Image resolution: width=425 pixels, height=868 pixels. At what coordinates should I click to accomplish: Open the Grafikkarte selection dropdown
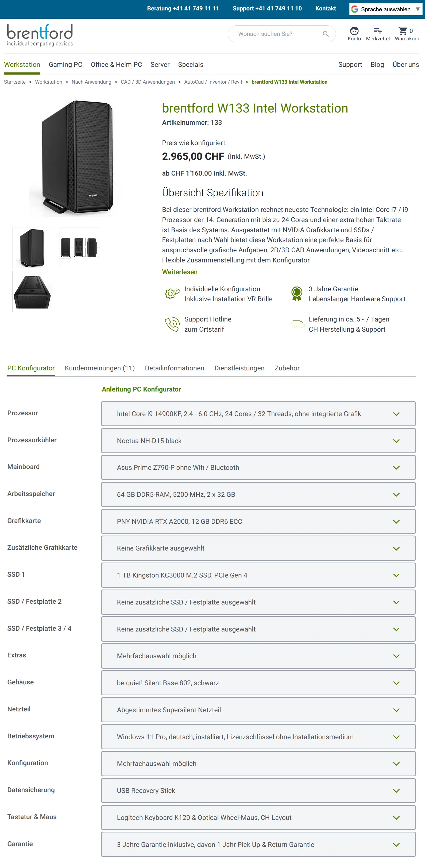[x=258, y=521]
